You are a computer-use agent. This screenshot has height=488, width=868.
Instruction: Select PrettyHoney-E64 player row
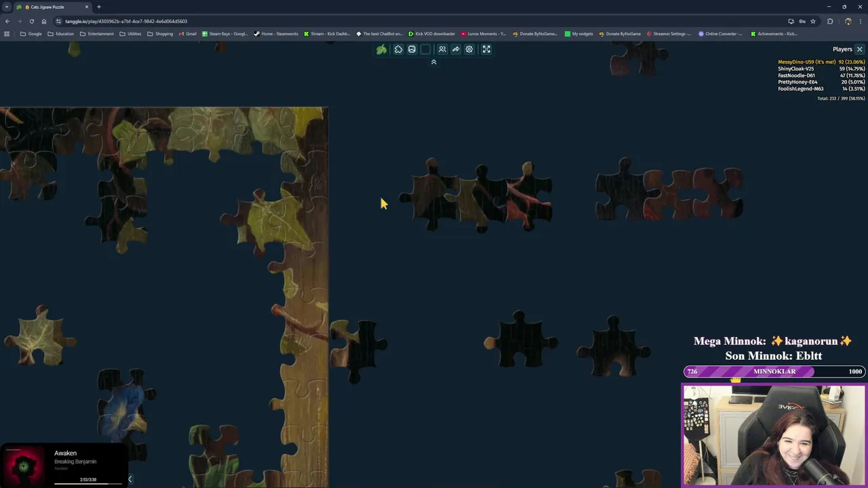click(821, 82)
